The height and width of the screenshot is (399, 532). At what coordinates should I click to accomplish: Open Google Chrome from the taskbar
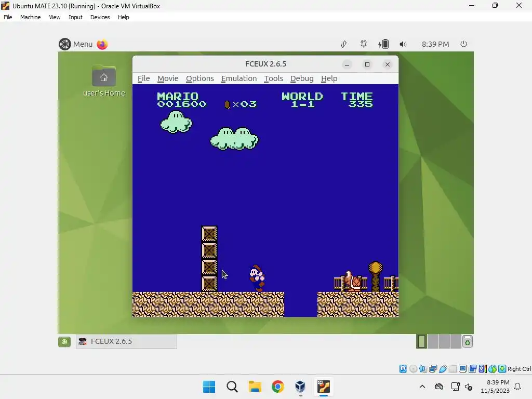(x=277, y=387)
